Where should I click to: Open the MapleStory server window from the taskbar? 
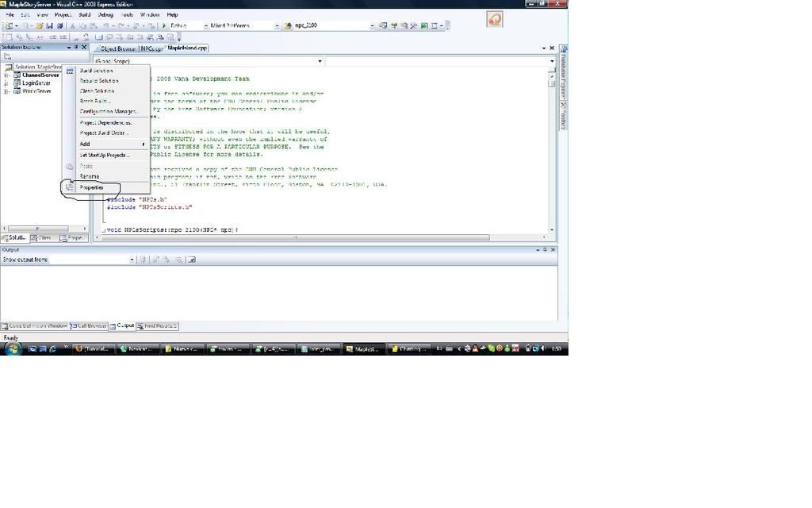363,348
